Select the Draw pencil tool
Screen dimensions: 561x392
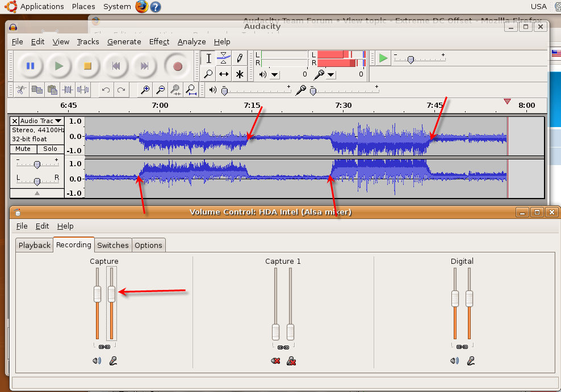(x=240, y=58)
